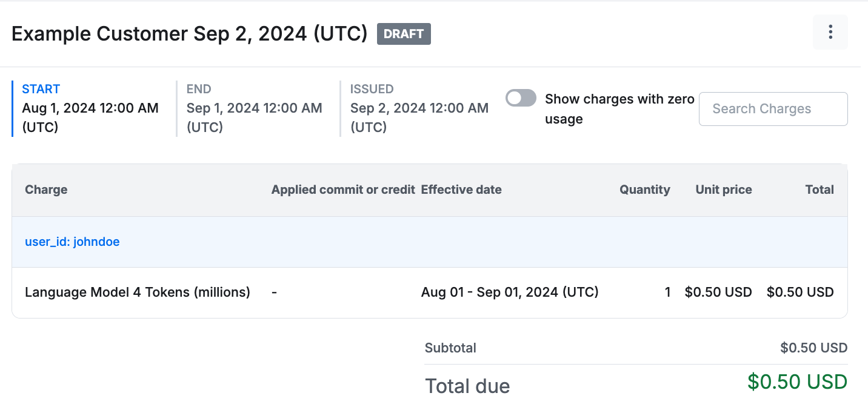Click the $0.50 USD unit price cell
This screenshot has height=413, width=868.
coord(718,292)
